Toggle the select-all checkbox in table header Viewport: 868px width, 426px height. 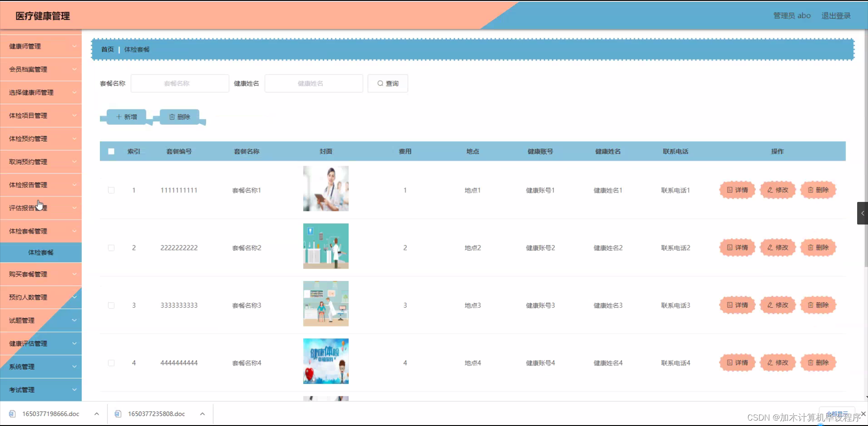(x=111, y=151)
